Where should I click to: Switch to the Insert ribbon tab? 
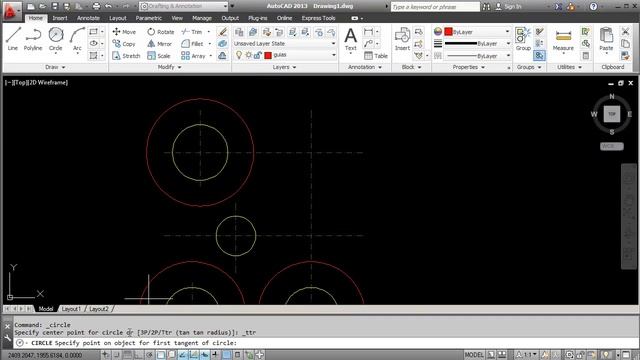click(x=60, y=18)
